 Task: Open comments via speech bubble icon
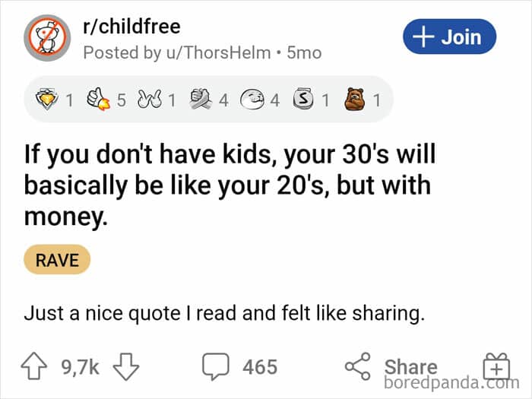click(216, 366)
